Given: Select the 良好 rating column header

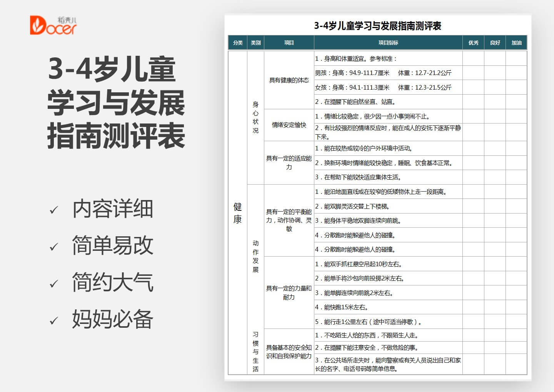Looking at the screenshot, I should [x=494, y=43].
